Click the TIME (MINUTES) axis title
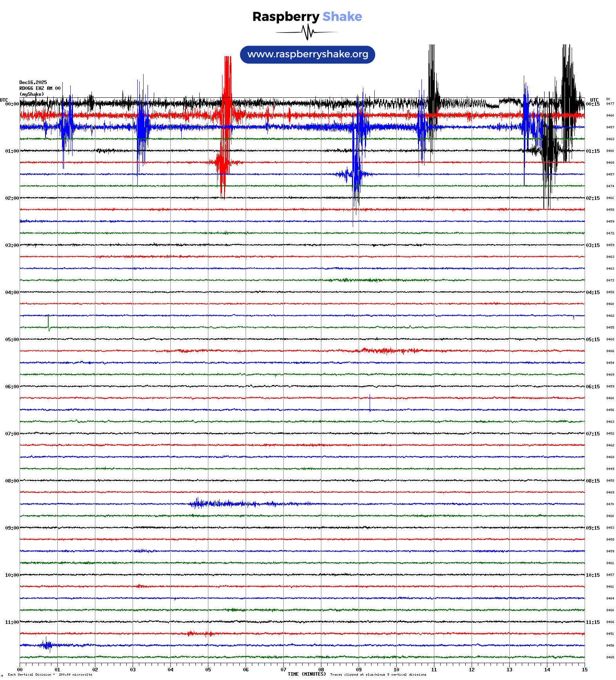616x680 pixels. coord(306,674)
